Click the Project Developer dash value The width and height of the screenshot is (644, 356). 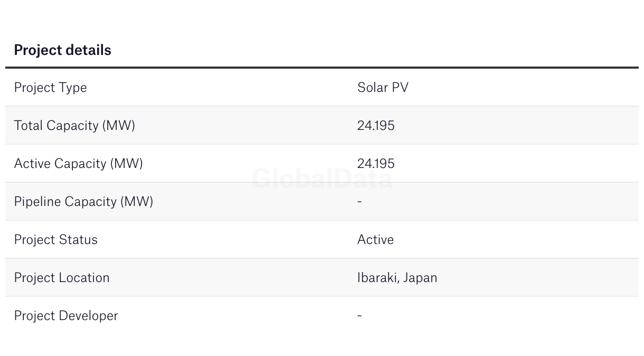click(359, 315)
